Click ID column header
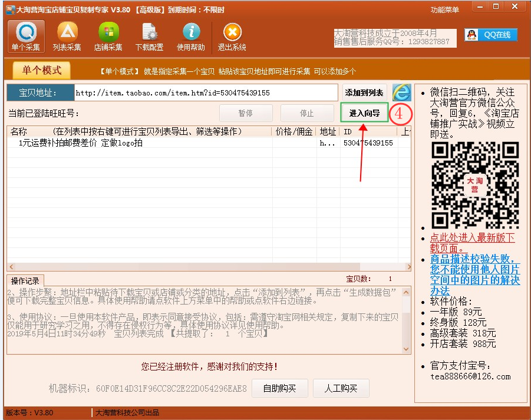Screen dimensions: 531x420 pos(368,131)
